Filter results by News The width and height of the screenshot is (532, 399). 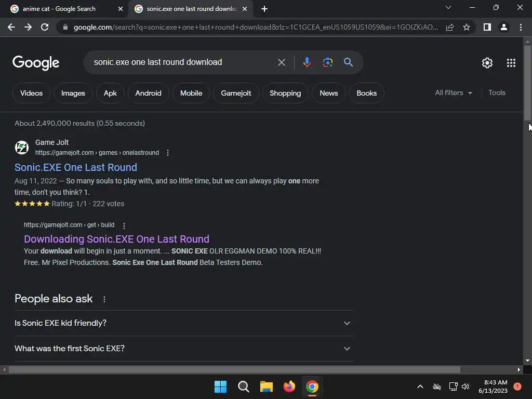pos(329,93)
